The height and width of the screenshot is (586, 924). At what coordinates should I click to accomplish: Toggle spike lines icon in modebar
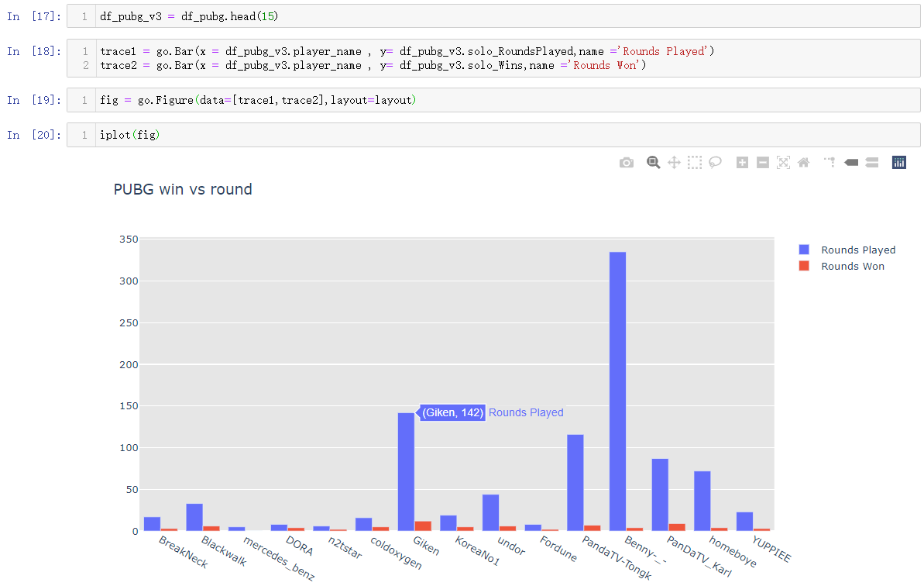pos(830,162)
